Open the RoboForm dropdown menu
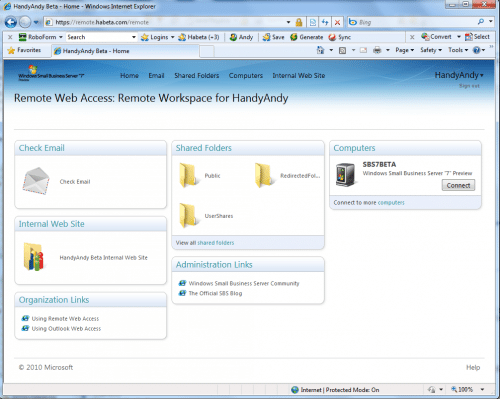The width and height of the screenshot is (500, 399). tap(61, 37)
